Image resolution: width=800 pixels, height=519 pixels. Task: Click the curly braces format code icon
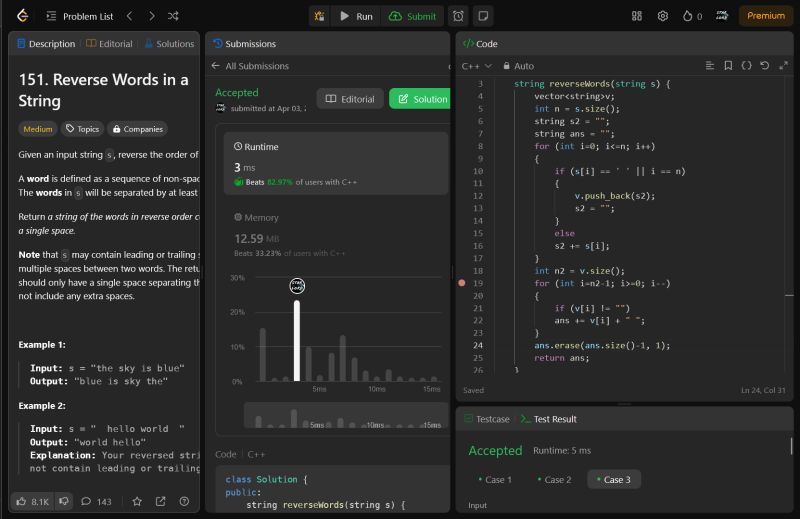(746, 66)
